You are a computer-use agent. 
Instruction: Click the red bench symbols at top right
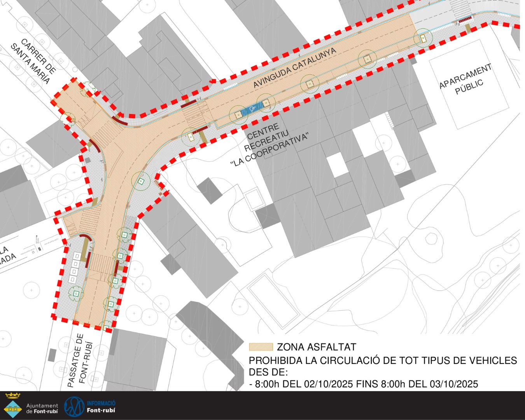point(465,19)
